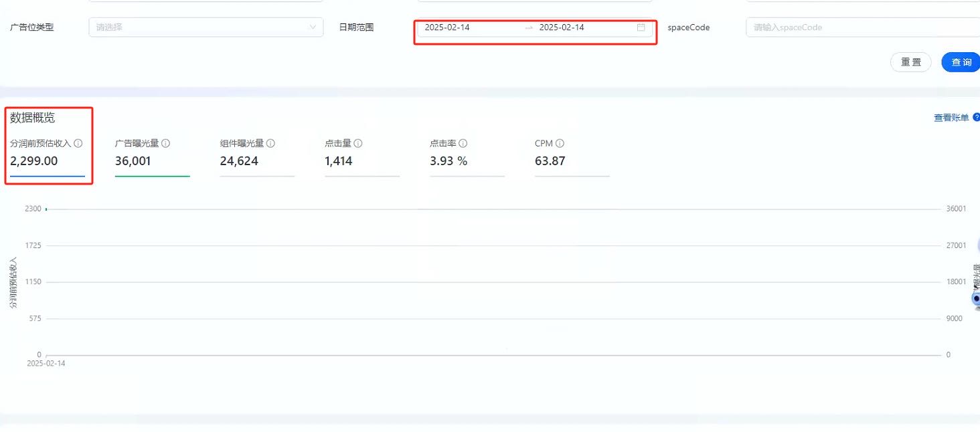Click the 36001 right axis label
Image resolution: width=980 pixels, height=432 pixels.
coord(956,209)
